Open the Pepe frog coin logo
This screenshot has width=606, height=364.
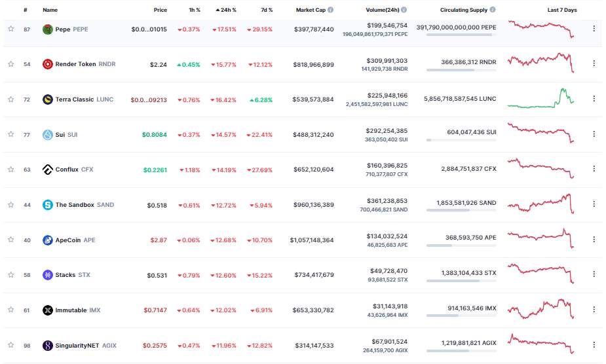tap(48, 29)
